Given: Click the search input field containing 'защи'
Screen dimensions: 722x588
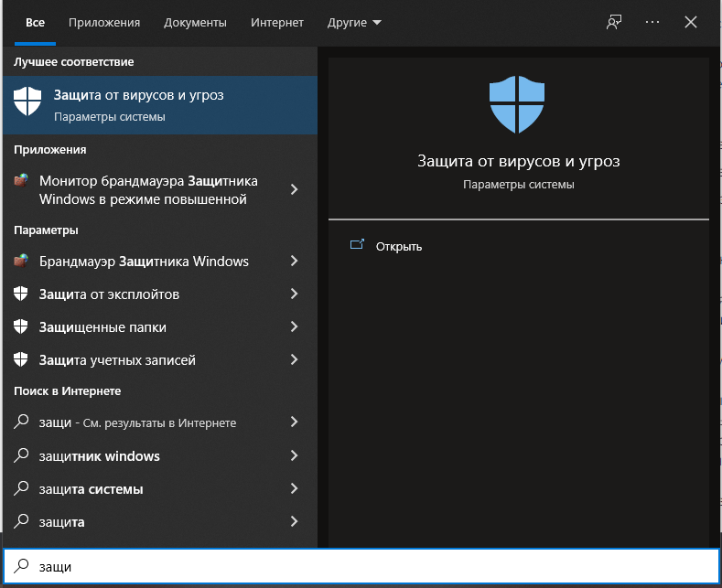Looking at the screenshot, I should coord(361,566).
